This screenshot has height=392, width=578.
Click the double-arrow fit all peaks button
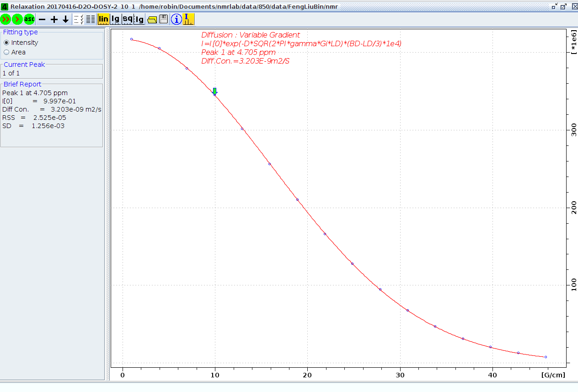tap(6, 19)
